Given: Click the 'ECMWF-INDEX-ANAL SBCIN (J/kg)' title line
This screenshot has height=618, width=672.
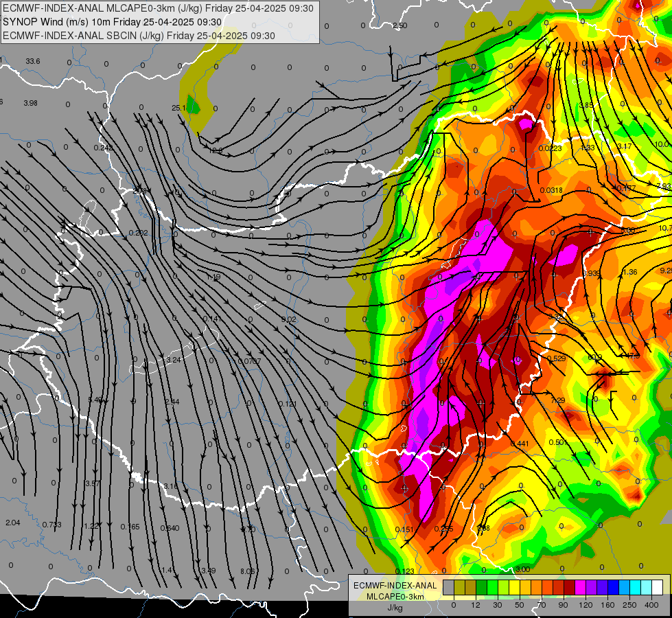Looking at the screenshot, I should click(x=83, y=36).
